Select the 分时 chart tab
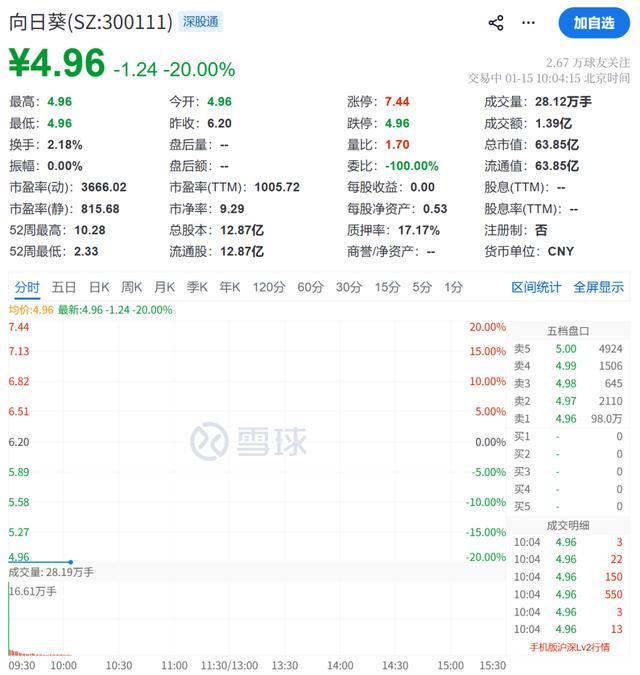Screen dimensions: 640x675 click(27, 287)
